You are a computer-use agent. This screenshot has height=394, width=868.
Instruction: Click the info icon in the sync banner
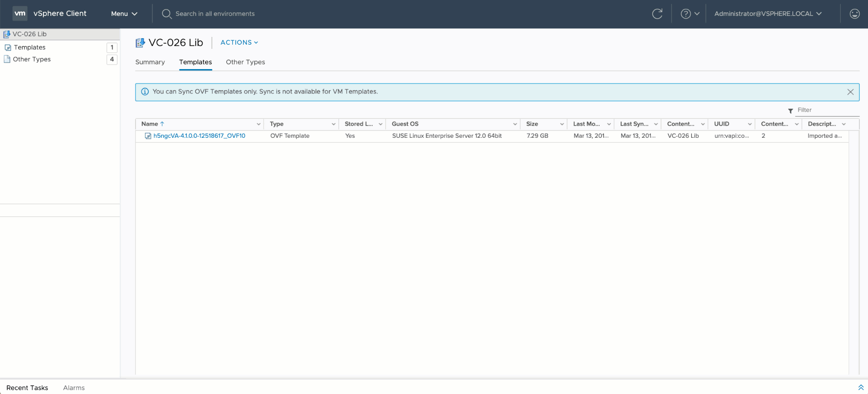[145, 91]
